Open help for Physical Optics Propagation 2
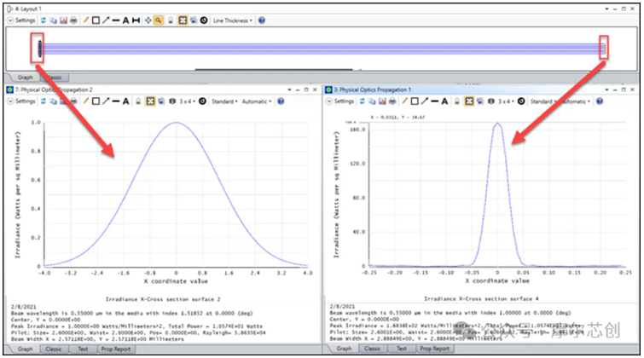This screenshot has height=358, width=644. [x=281, y=101]
